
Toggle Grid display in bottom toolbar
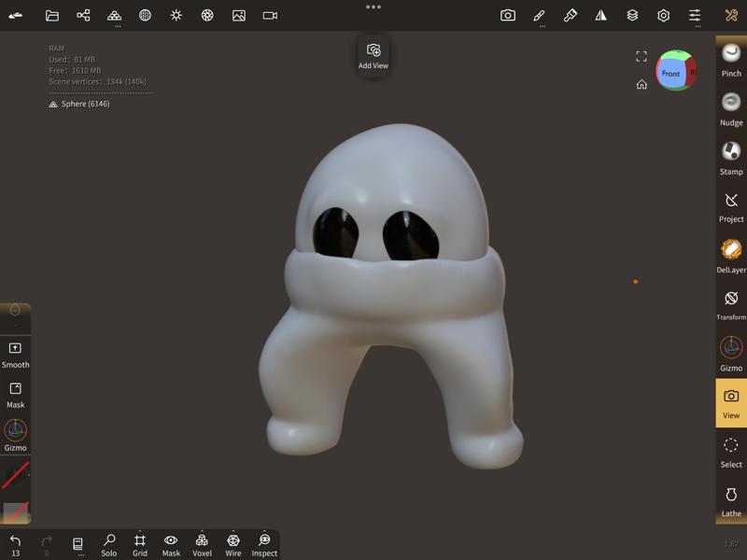tap(140, 544)
